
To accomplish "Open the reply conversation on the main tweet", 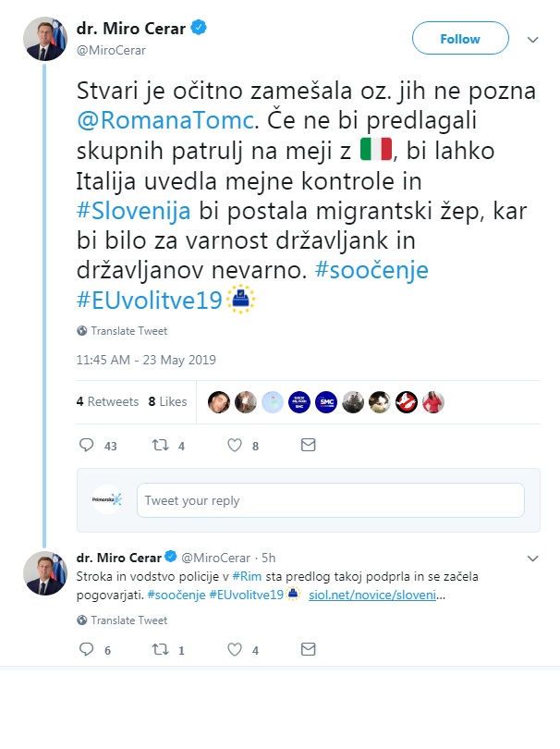I will click(x=86, y=445).
